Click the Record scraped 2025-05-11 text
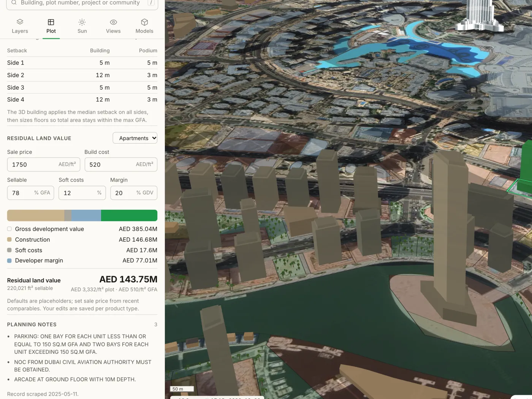Viewport: 532px width, 399px height. (x=43, y=394)
